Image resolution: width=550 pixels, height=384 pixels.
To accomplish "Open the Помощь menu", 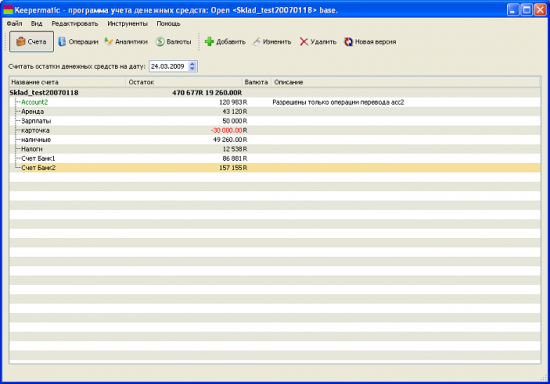I will (x=168, y=23).
